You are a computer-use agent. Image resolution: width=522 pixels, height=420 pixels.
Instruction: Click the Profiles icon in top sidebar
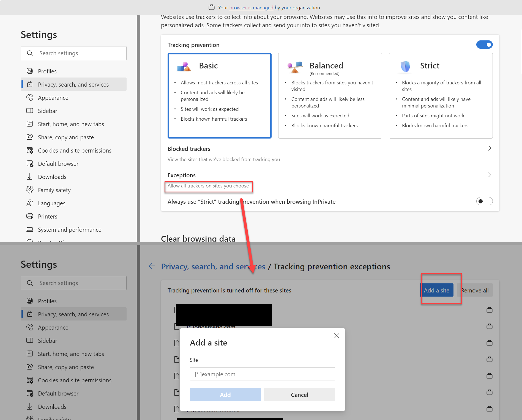pos(30,71)
